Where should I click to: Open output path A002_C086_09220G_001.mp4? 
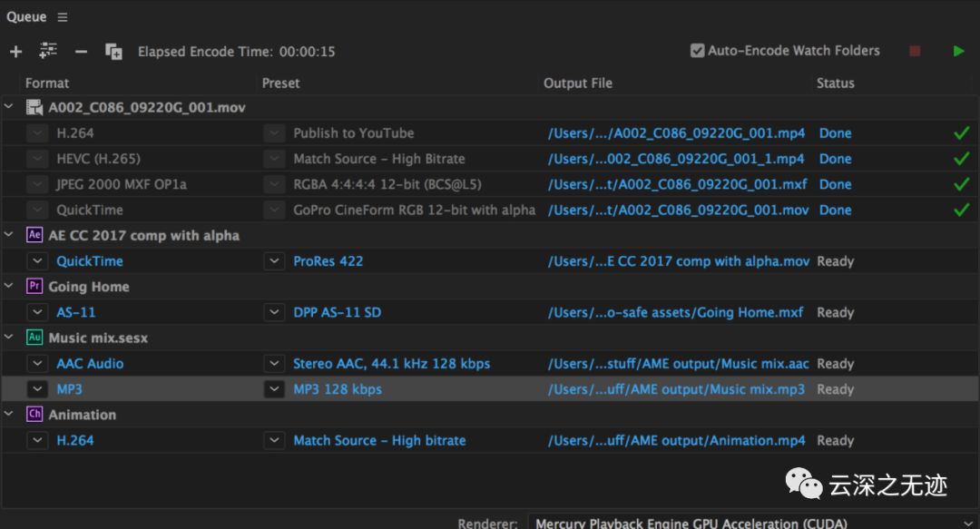pos(676,133)
